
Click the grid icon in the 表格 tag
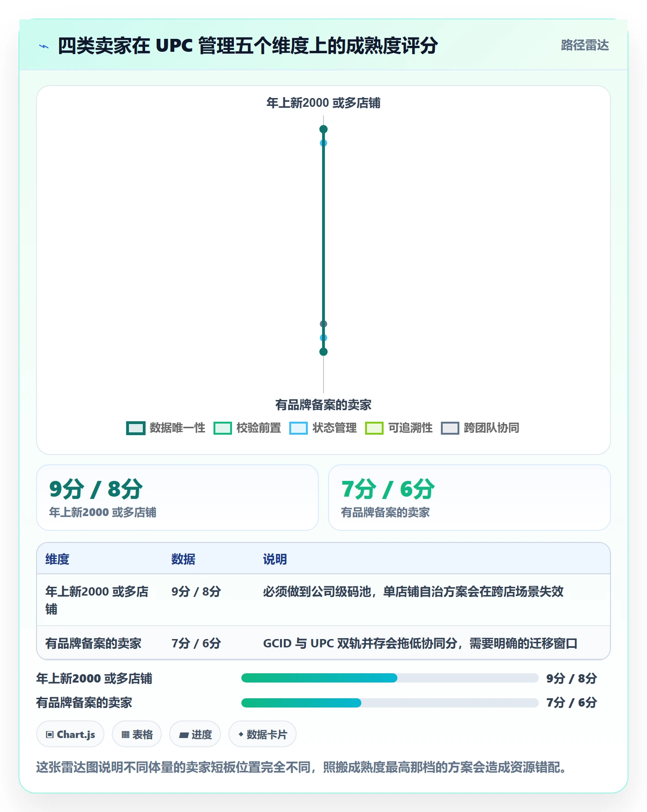pyautogui.click(x=126, y=735)
